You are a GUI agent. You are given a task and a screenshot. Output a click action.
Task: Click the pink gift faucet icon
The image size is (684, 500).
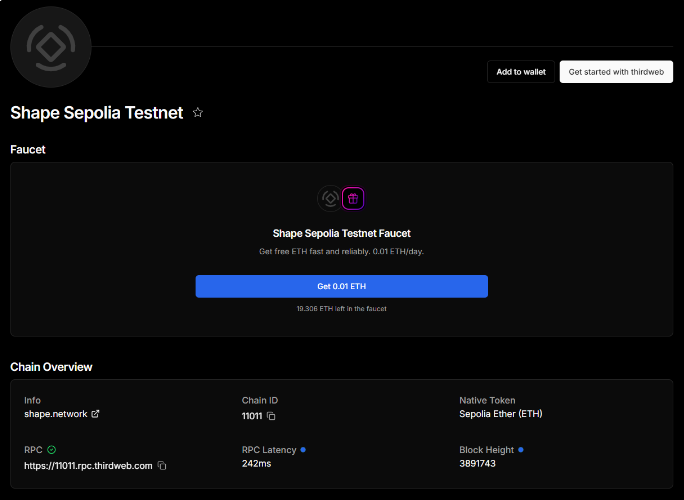(x=353, y=199)
